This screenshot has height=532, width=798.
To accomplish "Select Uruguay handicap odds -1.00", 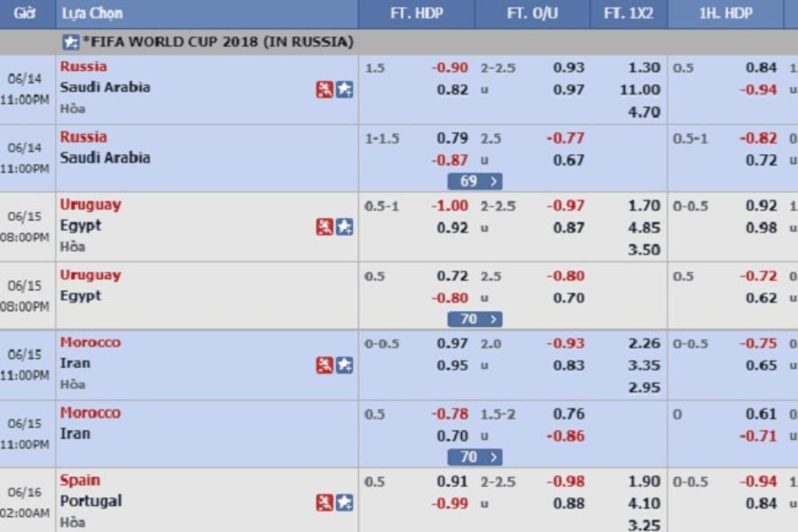I will (x=450, y=206).
